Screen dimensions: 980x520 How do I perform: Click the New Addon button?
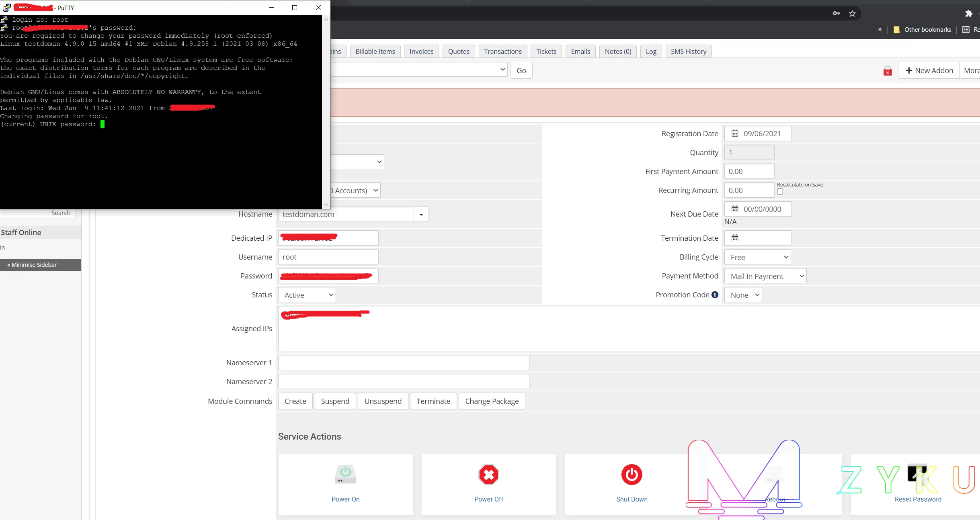(929, 71)
